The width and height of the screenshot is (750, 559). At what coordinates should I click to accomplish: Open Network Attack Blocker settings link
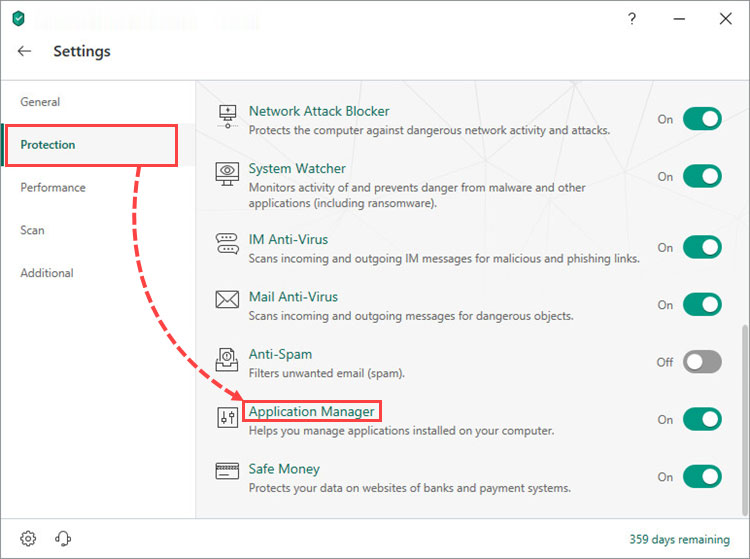point(319,111)
